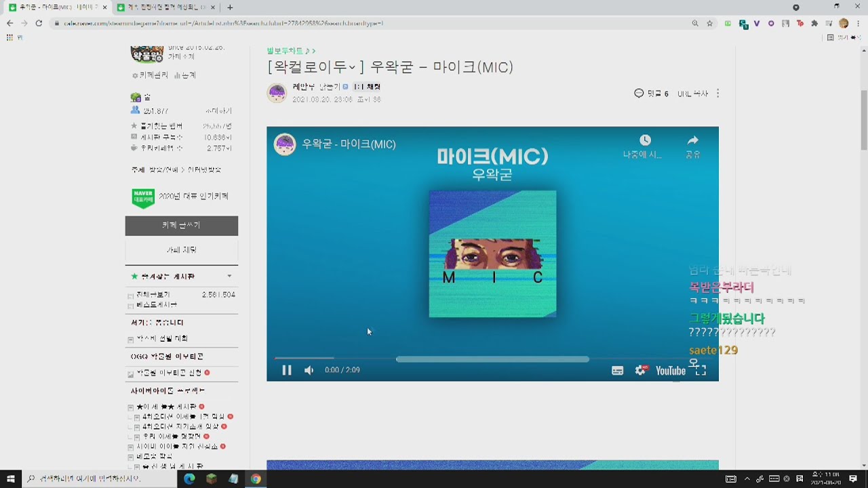
Task: Collapse the favorite boards section arrow
Action: (x=229, y=276)
